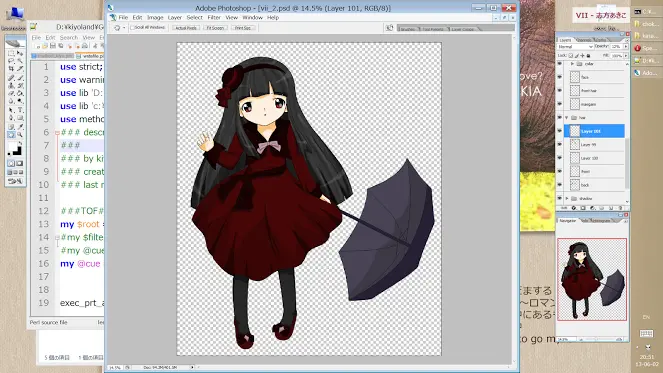The width and height of the screenshot is (663, 373).
Task: Hide Layer 99
Action: point(559,144)
